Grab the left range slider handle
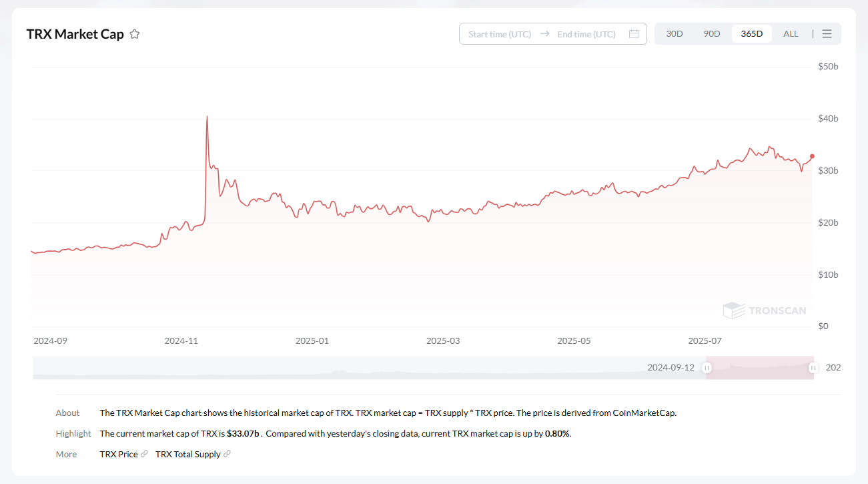The width and height of the screenshot is (868, 484). pos(707,368)
